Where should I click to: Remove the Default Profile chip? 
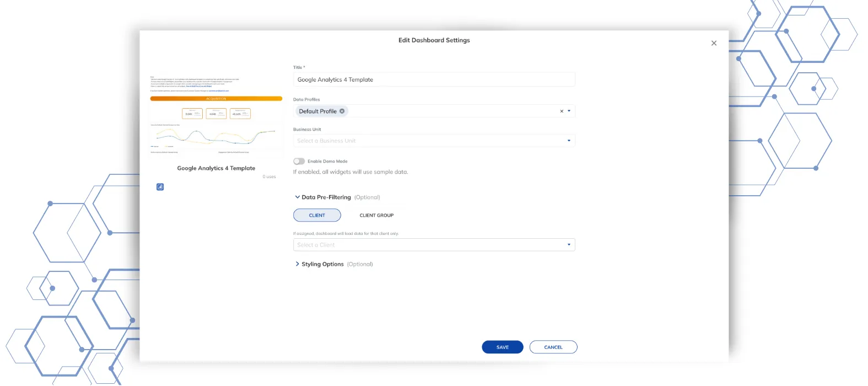[342, 111]
